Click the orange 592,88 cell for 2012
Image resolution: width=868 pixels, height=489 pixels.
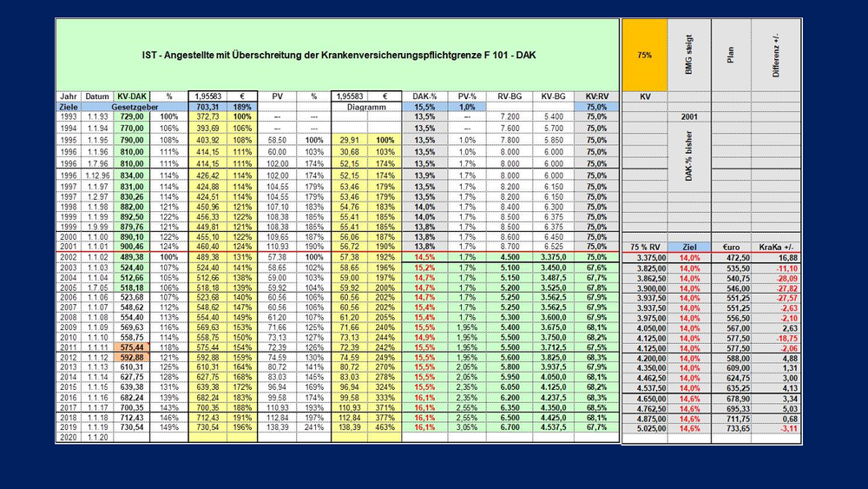coord(132,357)
